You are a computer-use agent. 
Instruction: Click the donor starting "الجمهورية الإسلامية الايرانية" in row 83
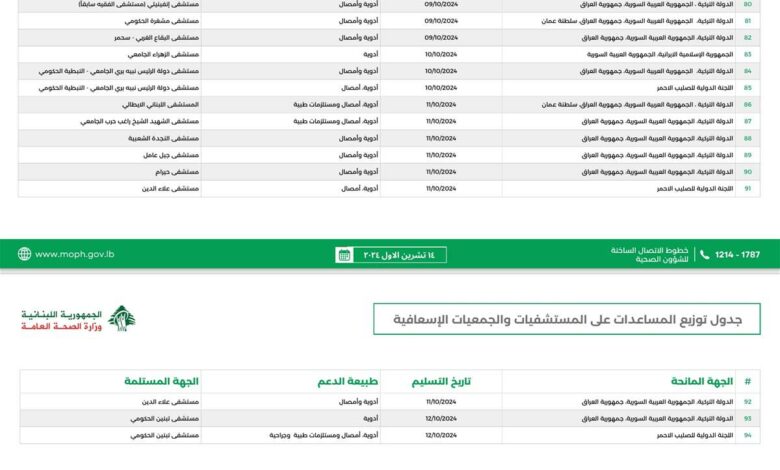click(660, 54)
